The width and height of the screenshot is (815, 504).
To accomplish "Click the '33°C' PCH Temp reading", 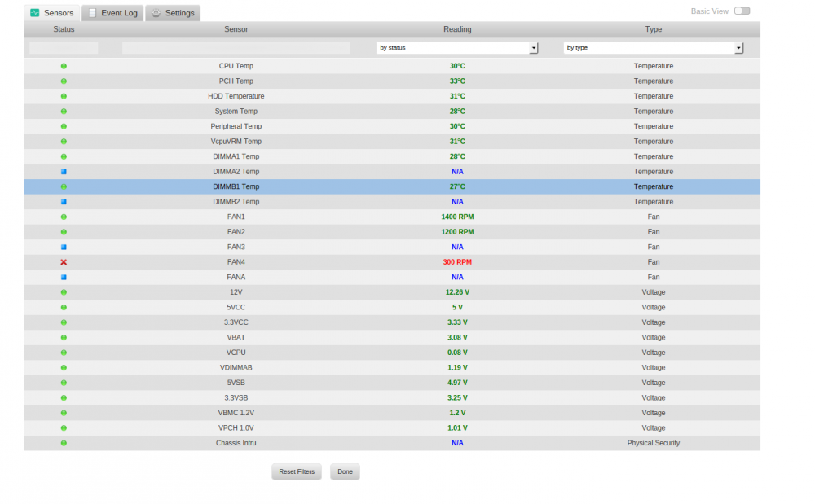I will click(457, 81).
